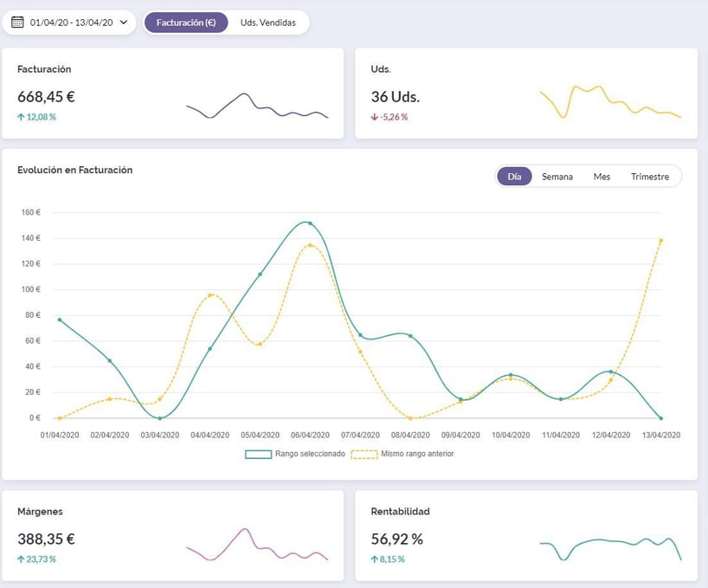The image size is (708, 588).
Task: Click the 388,35 € margin value
Action: [46, 539]
